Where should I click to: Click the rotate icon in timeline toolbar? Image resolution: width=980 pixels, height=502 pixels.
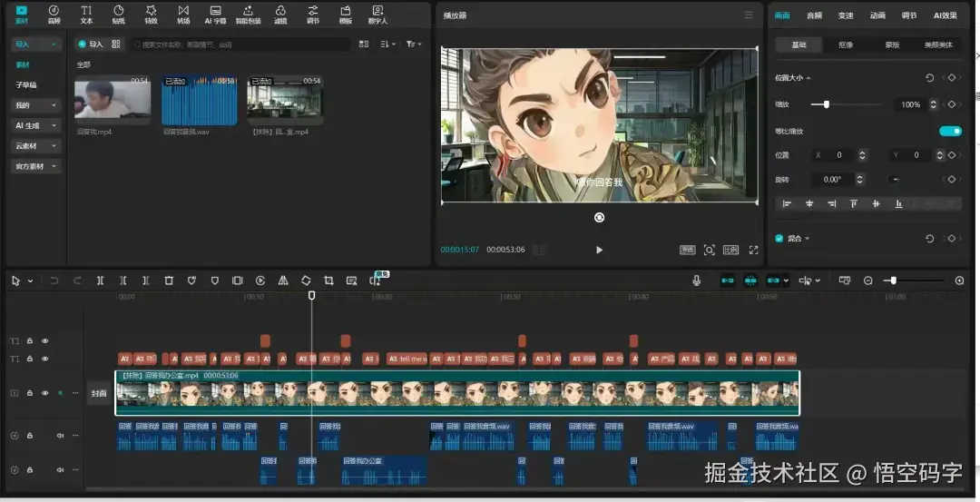point(306,281)
